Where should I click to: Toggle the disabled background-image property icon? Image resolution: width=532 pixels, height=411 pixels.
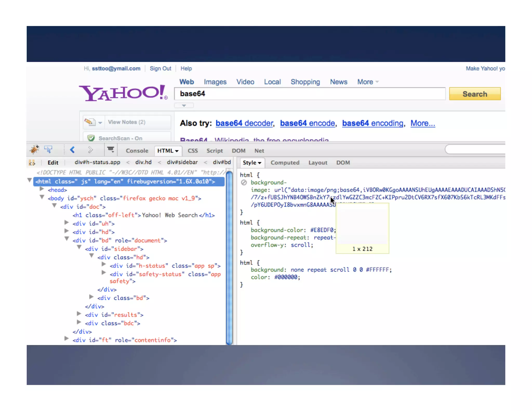[244, 182]
